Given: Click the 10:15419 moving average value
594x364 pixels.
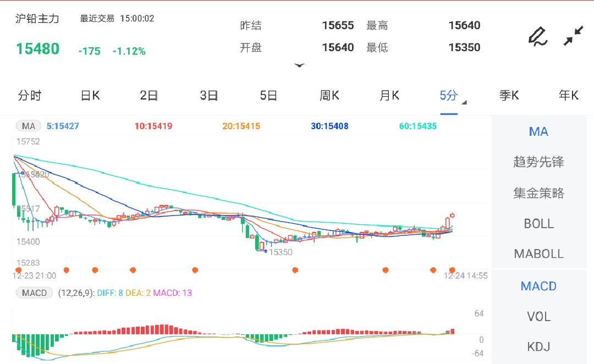Looking at the screenshot, I should click(153, 126).
